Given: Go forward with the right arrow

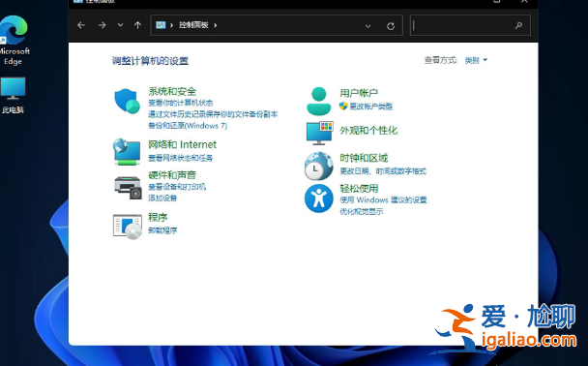Looking at the screenshot, I should (x=102, y=25).
